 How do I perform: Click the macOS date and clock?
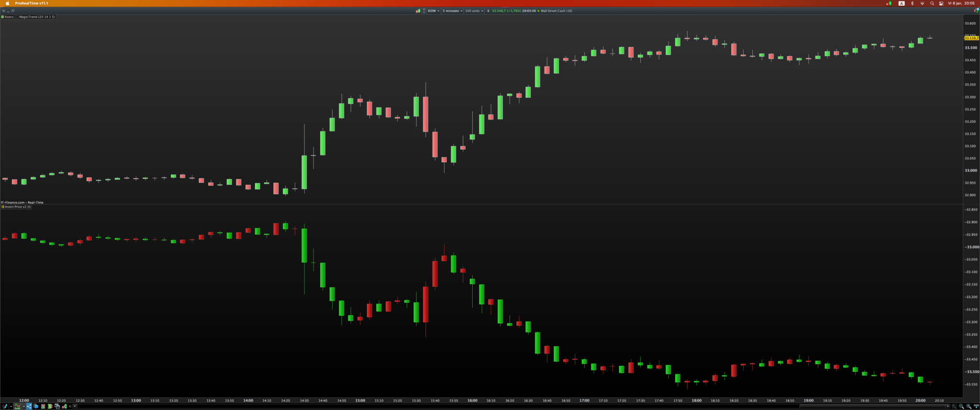coord(962,3)
